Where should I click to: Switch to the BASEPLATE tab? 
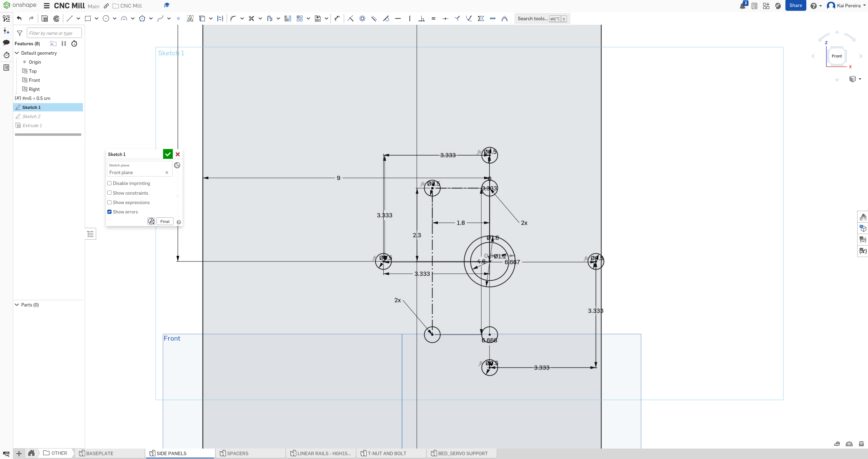click(101, 453)
